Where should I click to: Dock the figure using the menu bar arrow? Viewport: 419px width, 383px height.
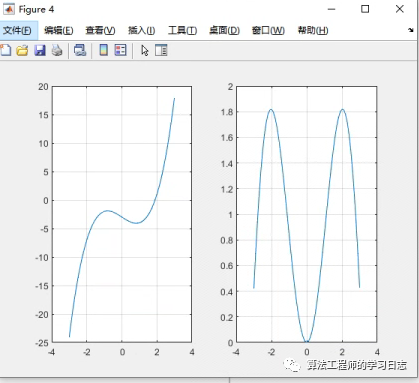(x=411, y=30)
